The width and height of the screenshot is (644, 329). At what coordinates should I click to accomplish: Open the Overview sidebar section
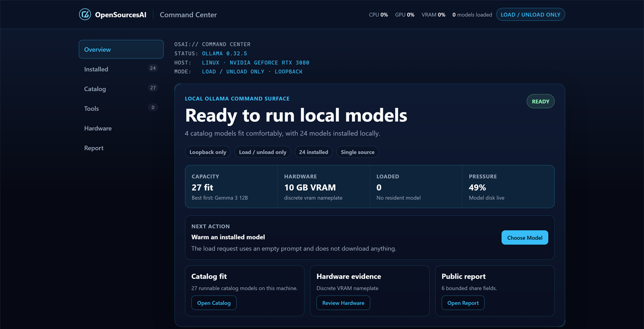coord(121,49)
